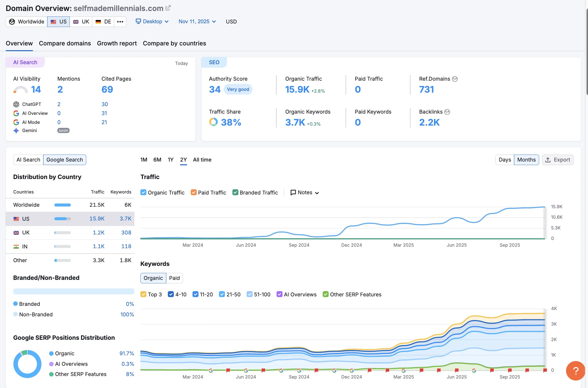
Task: Select the Days view button
Action: 504,160
